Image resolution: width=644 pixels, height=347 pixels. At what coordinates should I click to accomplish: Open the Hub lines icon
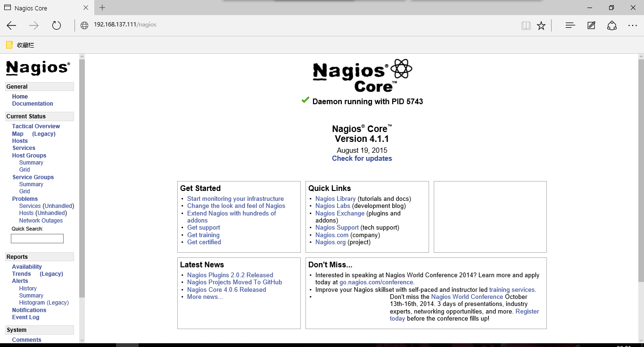pyautogui.click(x=570, y=25)
